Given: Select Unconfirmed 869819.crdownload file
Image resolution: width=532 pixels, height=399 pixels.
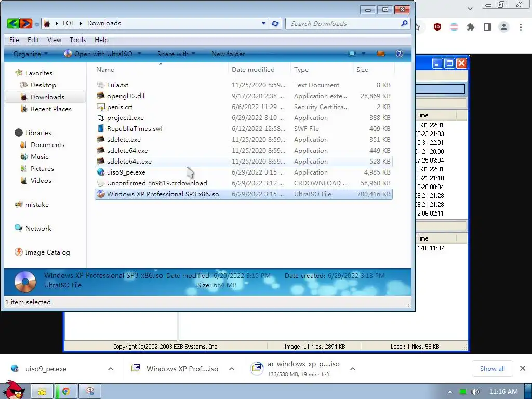Looking at the screenshot, I should click(x=244, y=183).
